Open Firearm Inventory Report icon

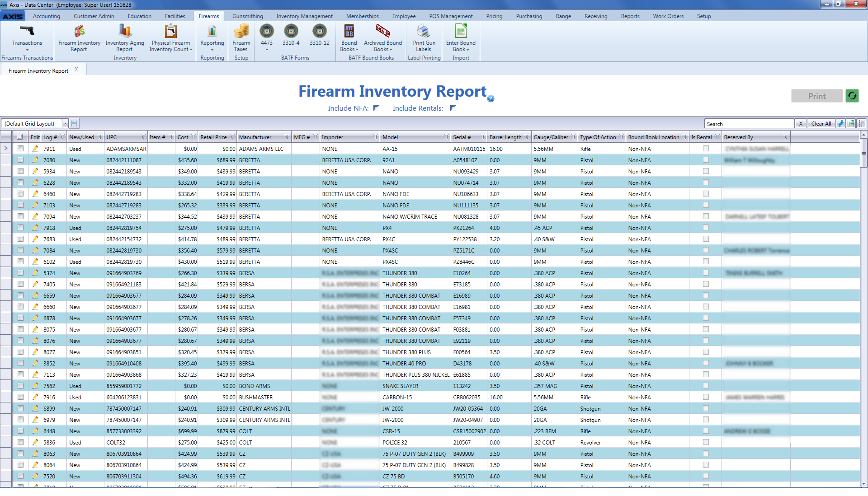80,31
